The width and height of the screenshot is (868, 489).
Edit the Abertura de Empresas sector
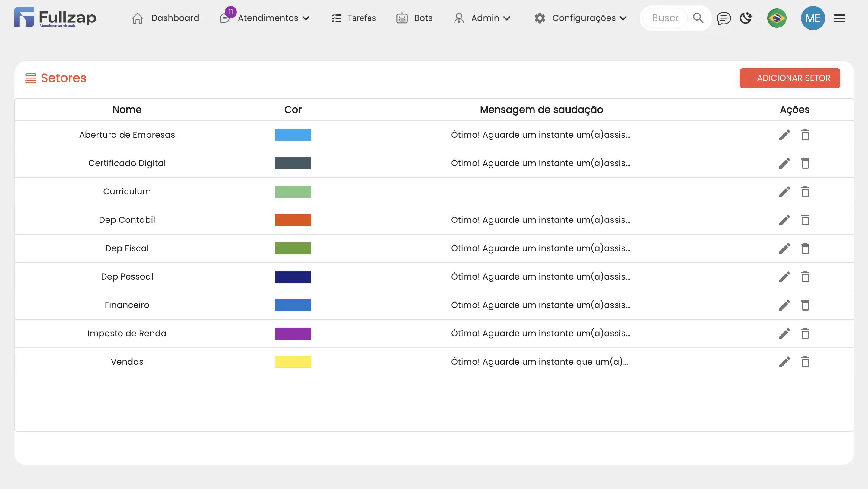tap(784, 135)
